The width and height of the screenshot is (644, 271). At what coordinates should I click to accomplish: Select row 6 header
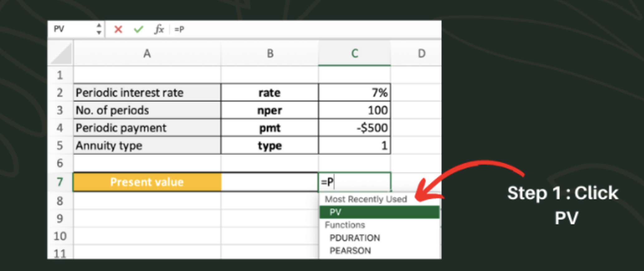point(60,163)
